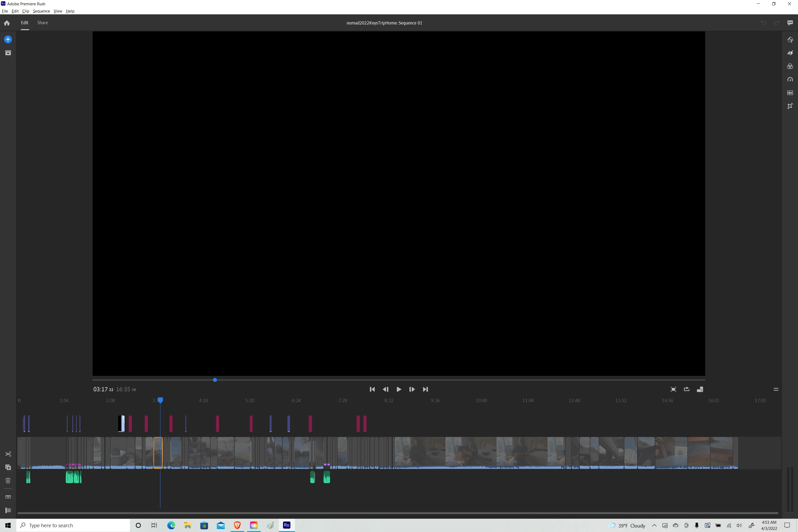Click the Delete trash icon
Viewport: 798px width, 532px height.
8,480
